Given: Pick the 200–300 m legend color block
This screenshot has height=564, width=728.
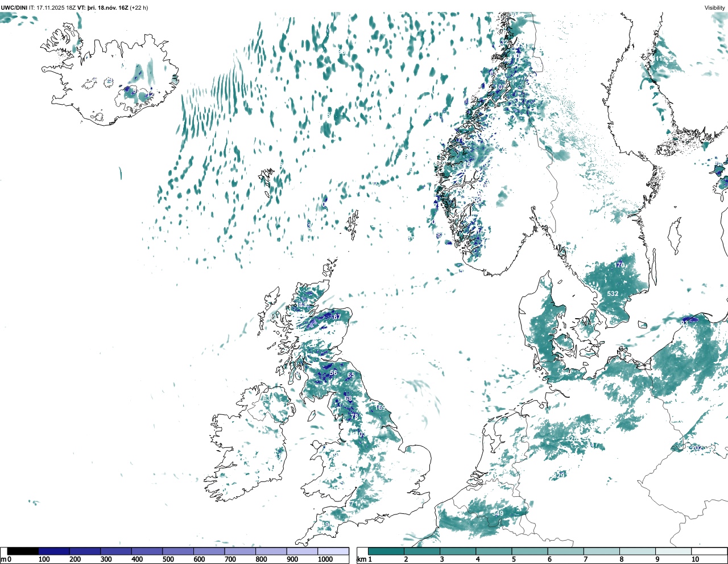Looking at the screenshot, I should tap(85, 551).
